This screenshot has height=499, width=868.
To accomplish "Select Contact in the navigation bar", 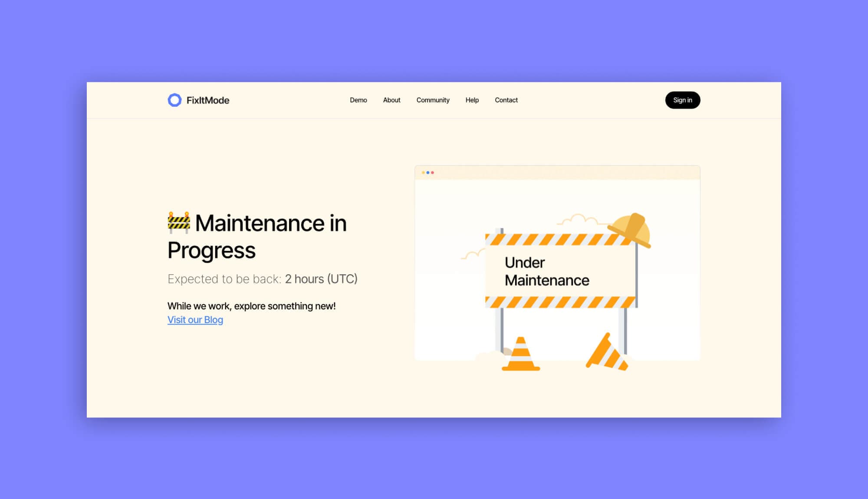I will (506, 100).
